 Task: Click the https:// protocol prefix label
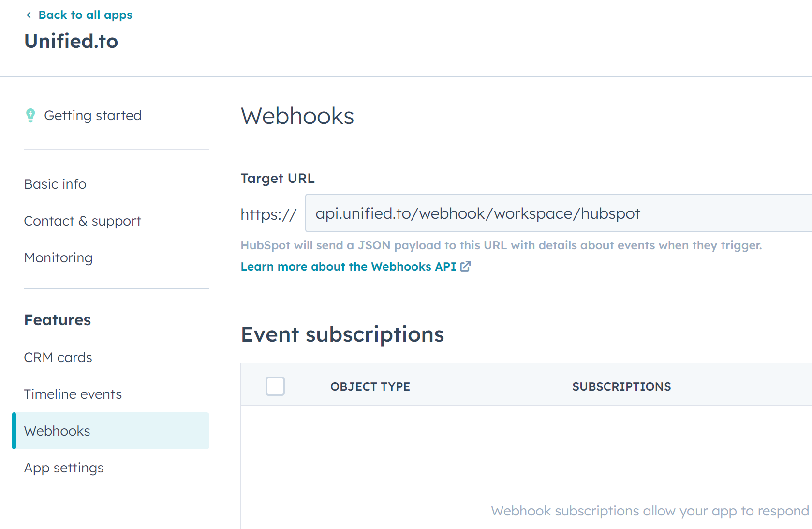(x=268, y=214)
